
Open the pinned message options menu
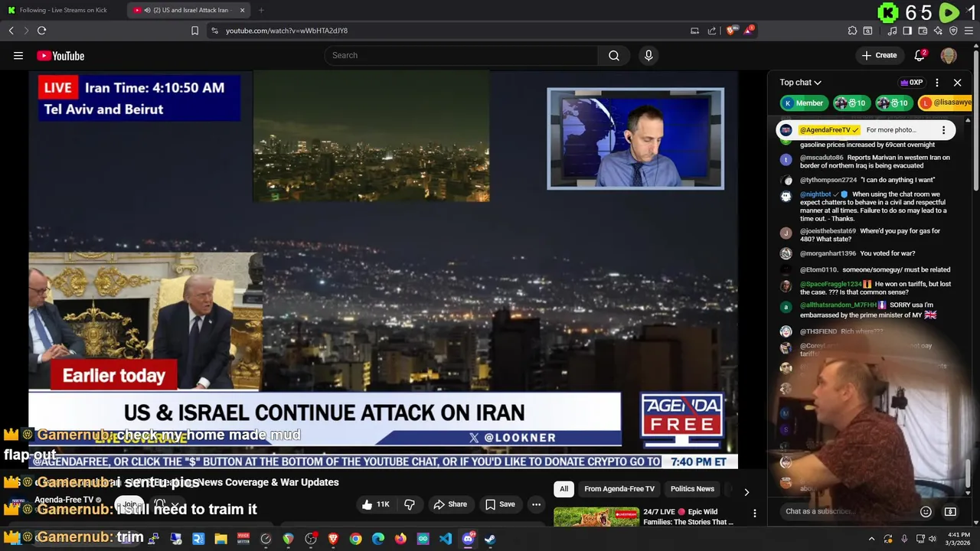click(x=943, y=130)
